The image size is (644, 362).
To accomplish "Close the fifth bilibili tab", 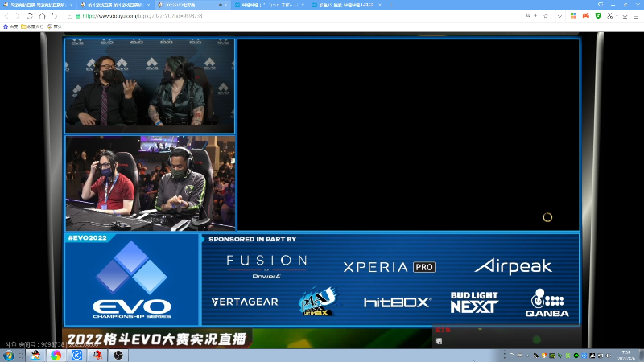I will click(x=380, y=5).
